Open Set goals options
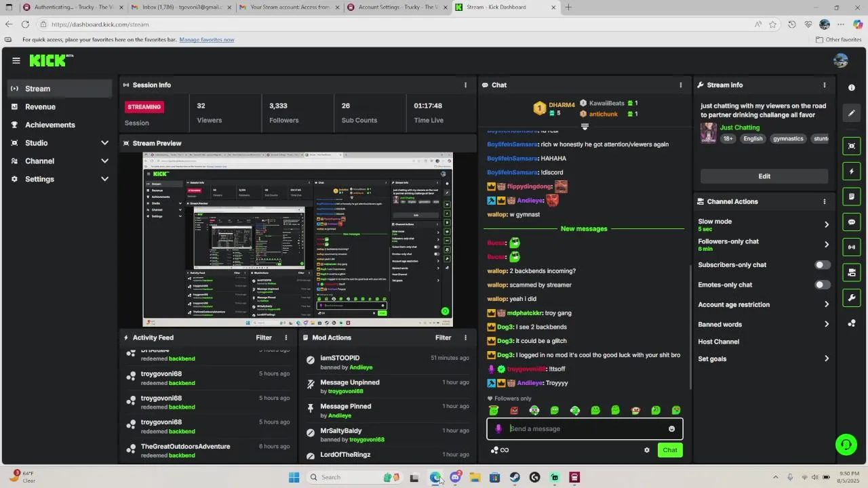This screenshot has width=868, height=488. pyautogui.click(x=764, y=359)
